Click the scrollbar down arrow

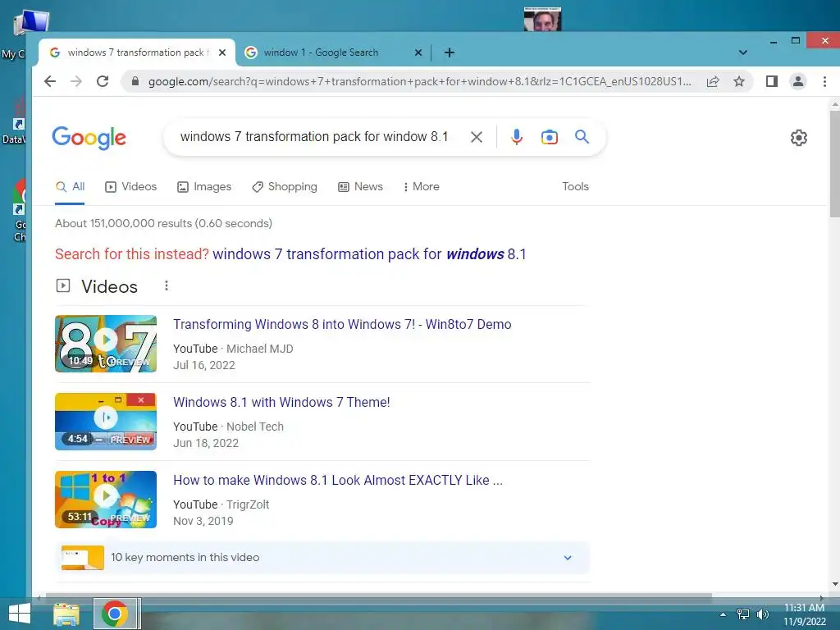pos(834,584)
